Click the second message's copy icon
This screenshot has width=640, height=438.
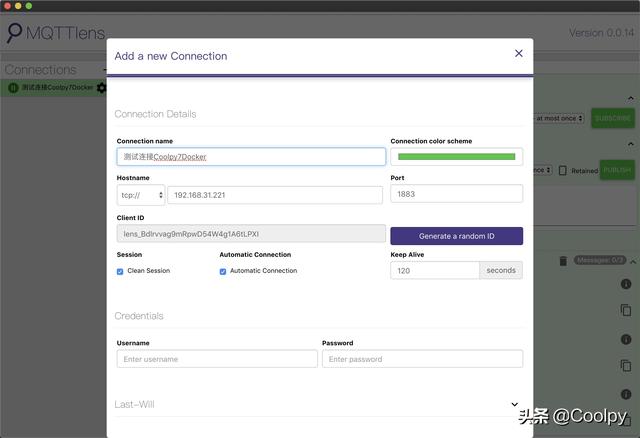pyautogui.click(x=626, y=365)
